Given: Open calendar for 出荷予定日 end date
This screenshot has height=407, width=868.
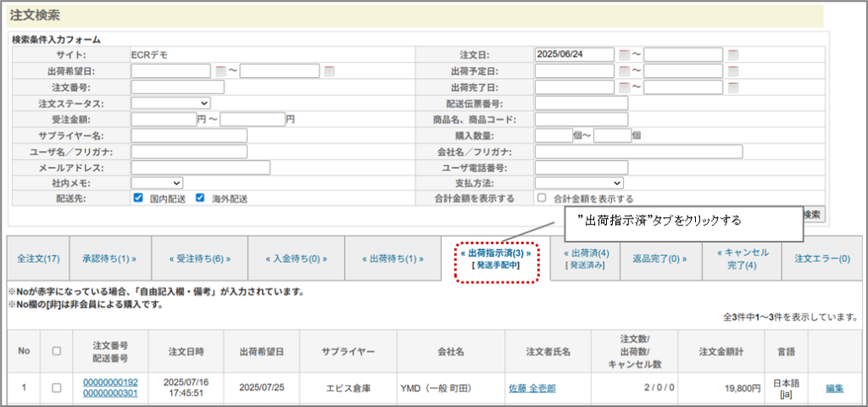Looking at the screenshot, I should coord(732,71).
